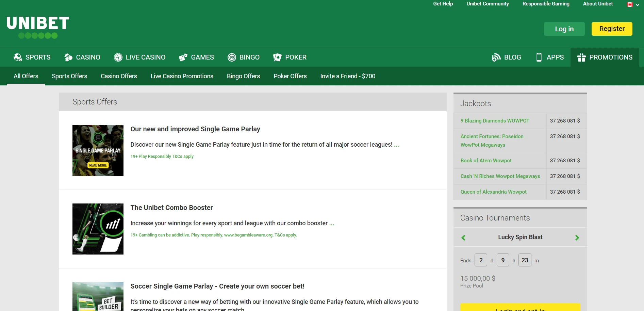Click the Canadian flag icon
The width and height of the screenshot is (644, 311).
630,4
